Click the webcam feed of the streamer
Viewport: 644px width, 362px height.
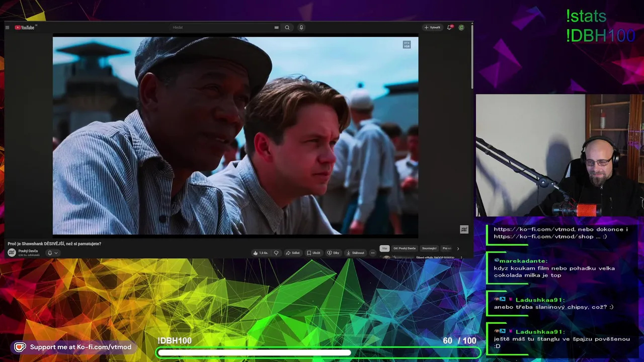tap(559, 155)
